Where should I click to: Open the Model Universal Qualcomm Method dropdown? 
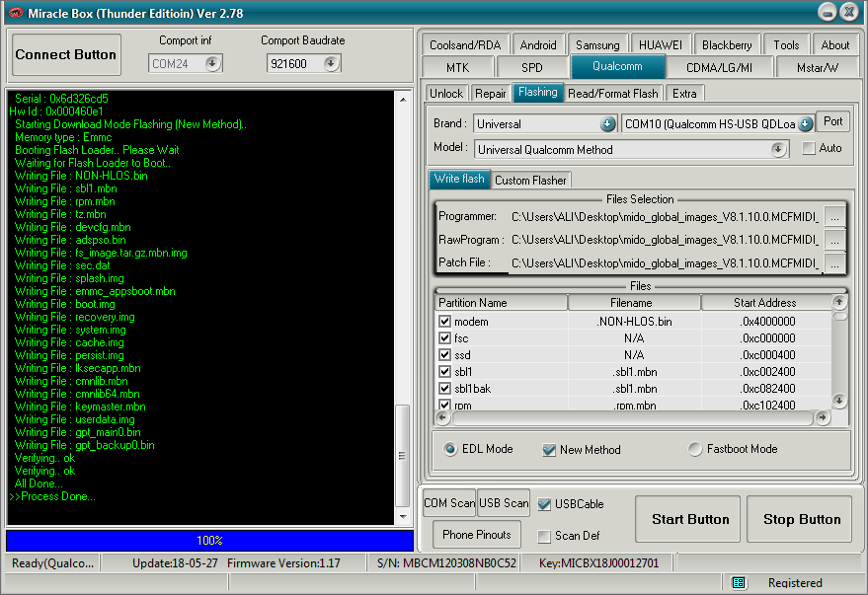pos(778,149)
